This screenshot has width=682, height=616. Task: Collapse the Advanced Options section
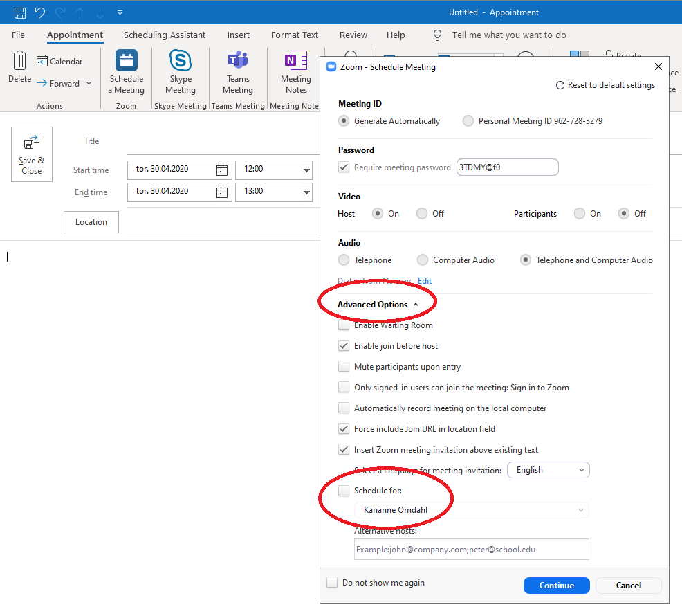click(x=378, y=305)
